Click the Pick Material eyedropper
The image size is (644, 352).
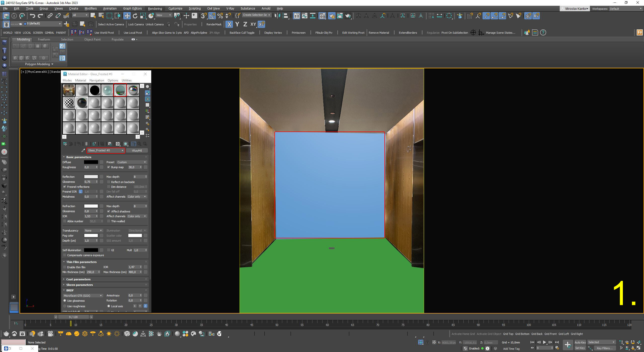[x=83, y=150]
